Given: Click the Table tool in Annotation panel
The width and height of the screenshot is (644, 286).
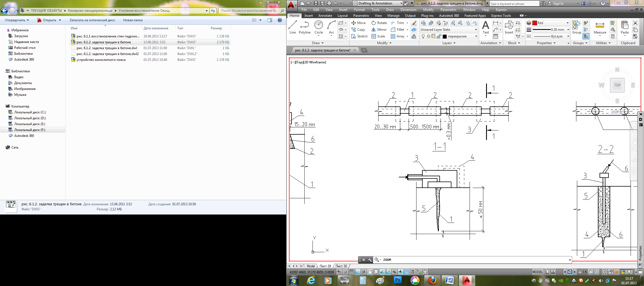Looking at the screenshot, I should (496, 36).
